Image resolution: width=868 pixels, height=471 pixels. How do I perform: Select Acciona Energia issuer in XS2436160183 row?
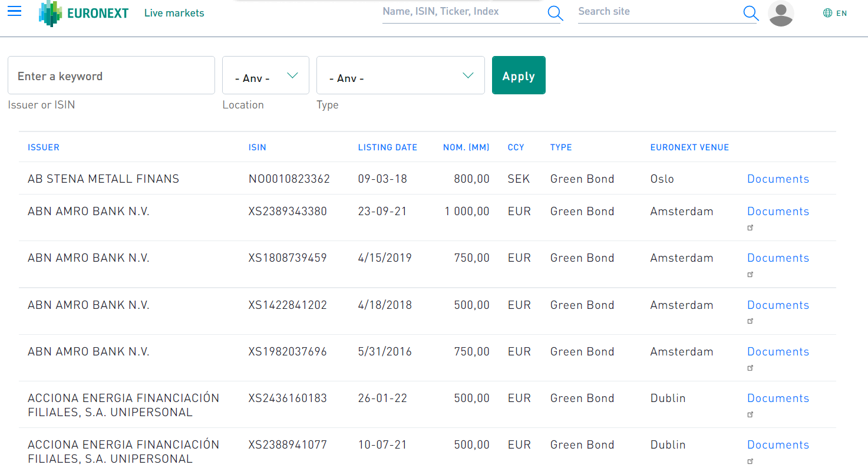point(123,405)
